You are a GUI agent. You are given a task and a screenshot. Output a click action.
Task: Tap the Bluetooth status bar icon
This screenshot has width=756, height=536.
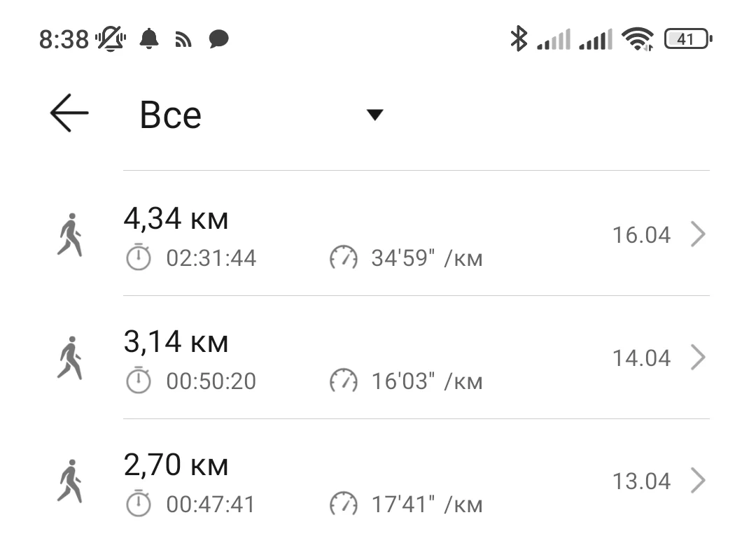(x=518, y=39)
